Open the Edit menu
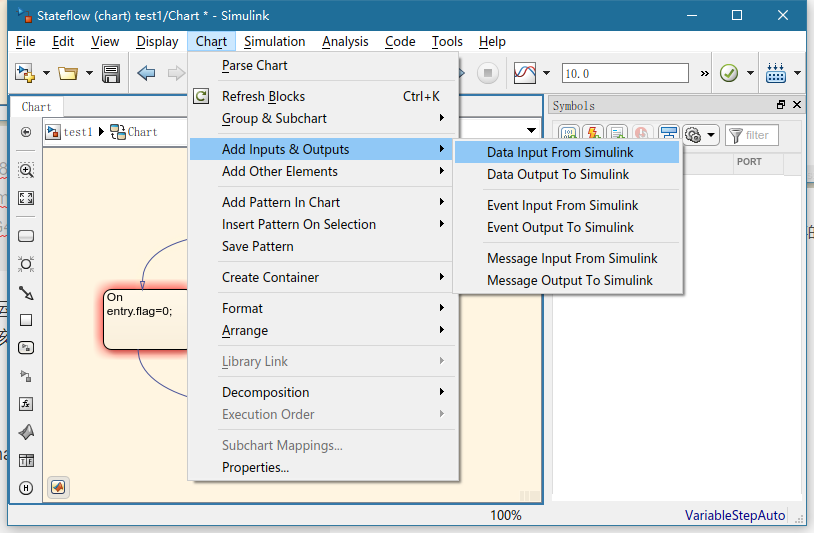Screen dimensions: 814x533 [x=63, y=42]
